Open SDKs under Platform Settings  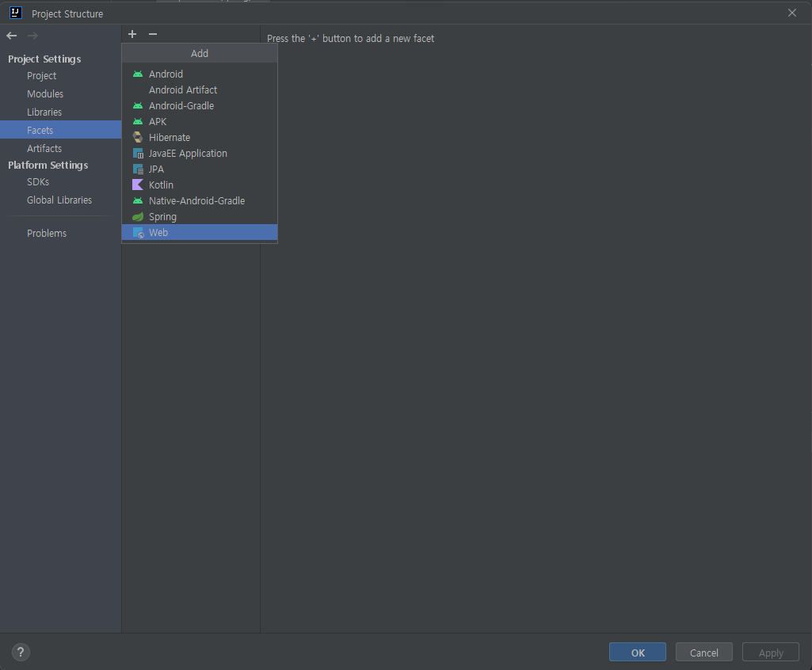coord(60,181)
